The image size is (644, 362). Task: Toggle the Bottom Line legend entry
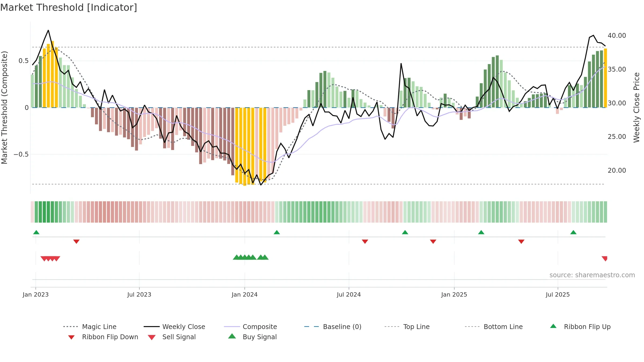coord(494,327)
